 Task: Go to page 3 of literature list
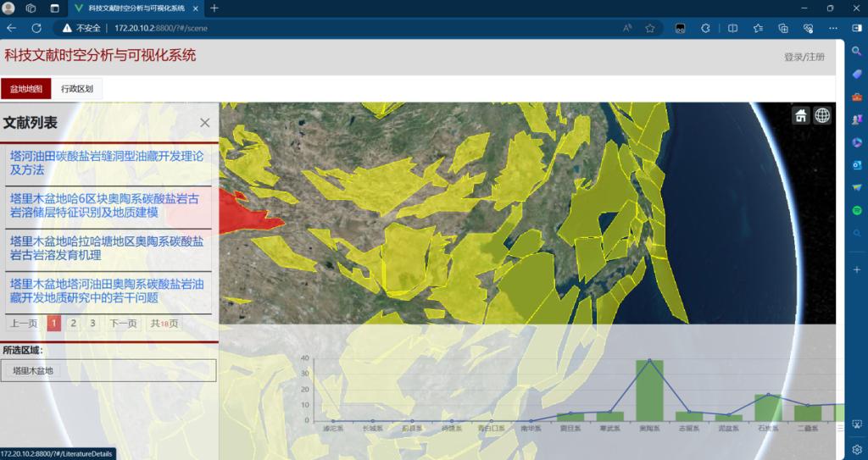tap(92, 323)
